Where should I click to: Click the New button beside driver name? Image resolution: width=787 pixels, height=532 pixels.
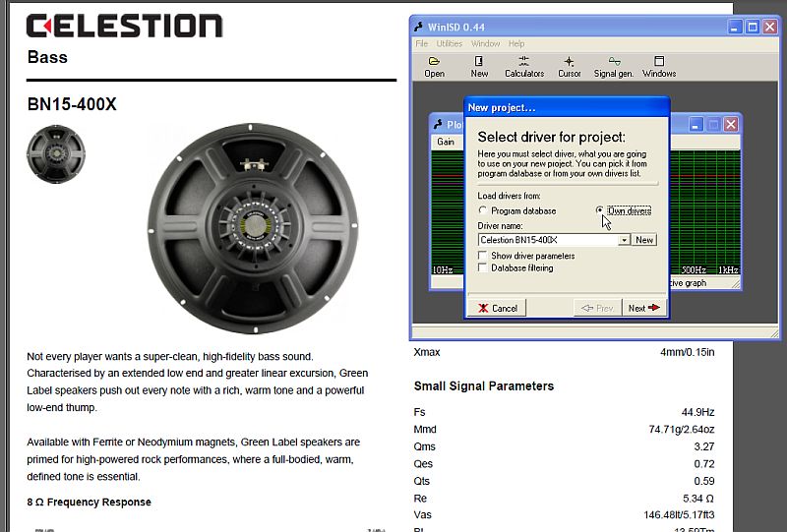pos(644,240)
